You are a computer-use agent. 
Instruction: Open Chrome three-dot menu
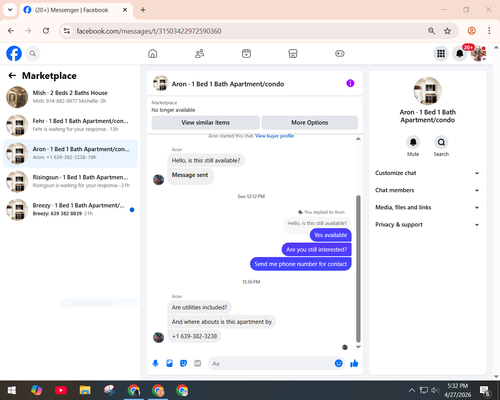(x=489, y=31)
